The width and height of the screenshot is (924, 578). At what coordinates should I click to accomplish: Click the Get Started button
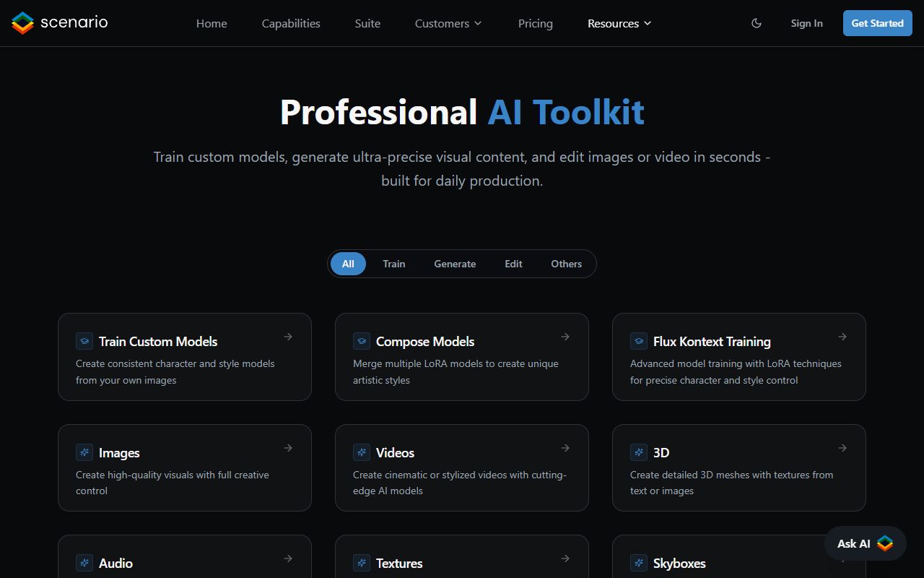877,22
